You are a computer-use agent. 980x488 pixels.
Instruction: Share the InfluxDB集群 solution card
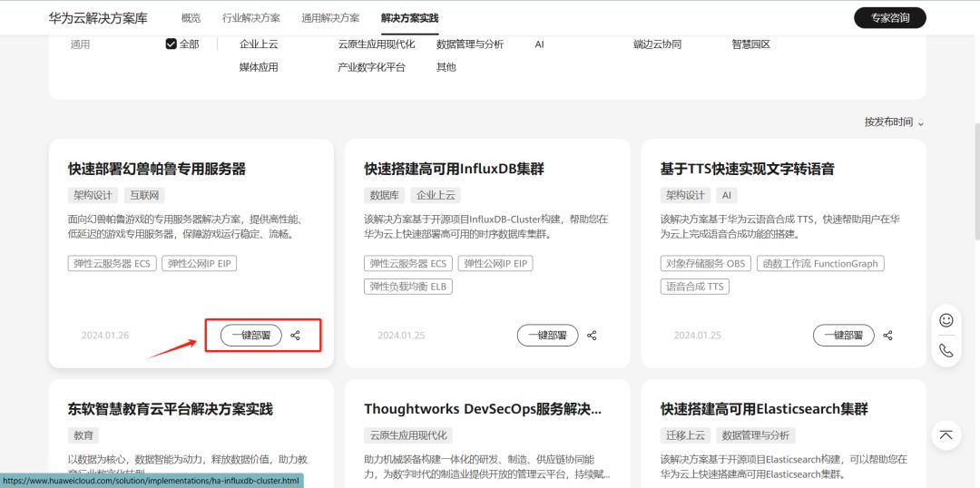592,336
